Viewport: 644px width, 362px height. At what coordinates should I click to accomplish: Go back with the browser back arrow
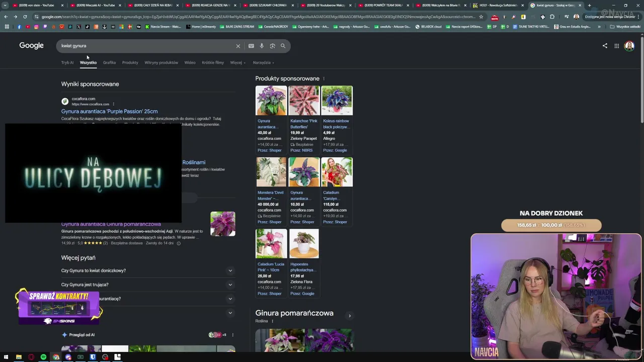point(6,17)
